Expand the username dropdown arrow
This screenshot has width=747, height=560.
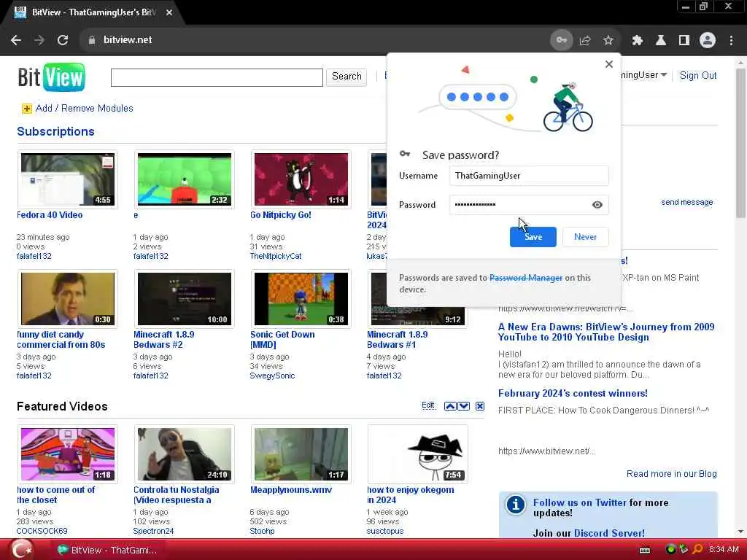coord(664,75)
